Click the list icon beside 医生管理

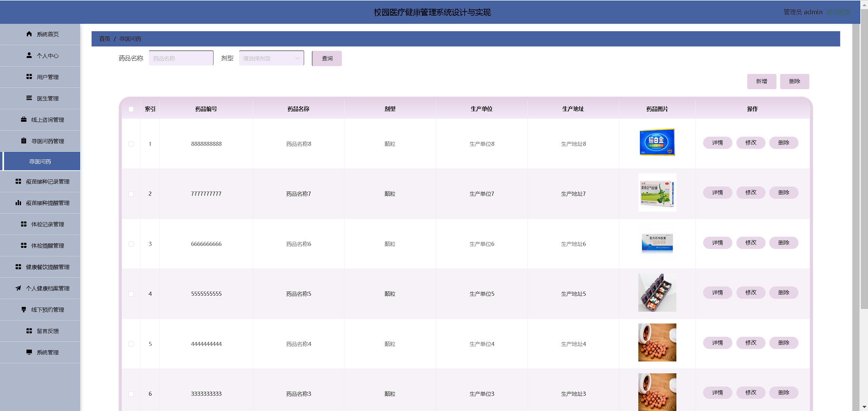coord(29,98)
